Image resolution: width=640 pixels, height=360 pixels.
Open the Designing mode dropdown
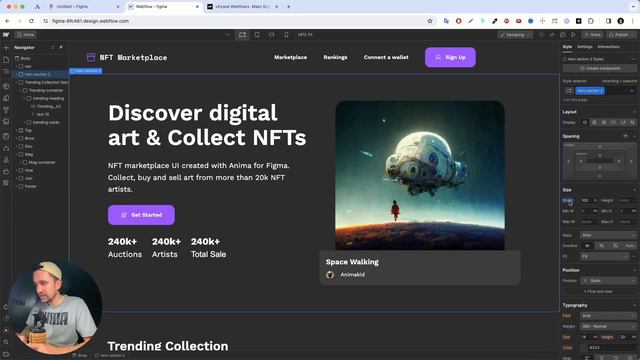[x=515, y=35]
